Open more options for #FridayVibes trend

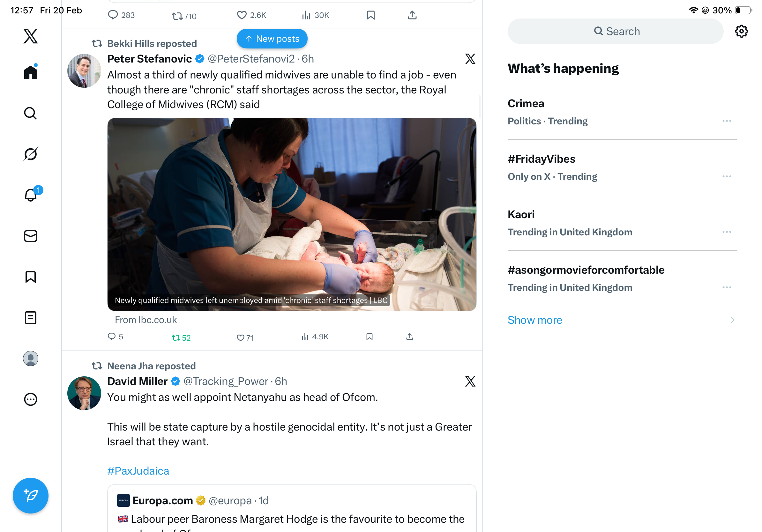click(727, 176)
